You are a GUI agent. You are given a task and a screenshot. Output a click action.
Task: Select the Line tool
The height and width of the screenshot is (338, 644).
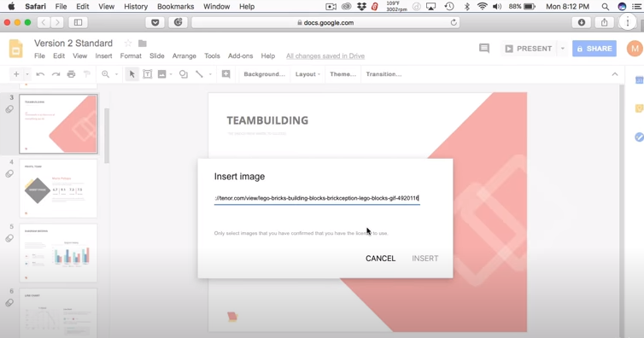pyautogui.click(x=199, y=74)
